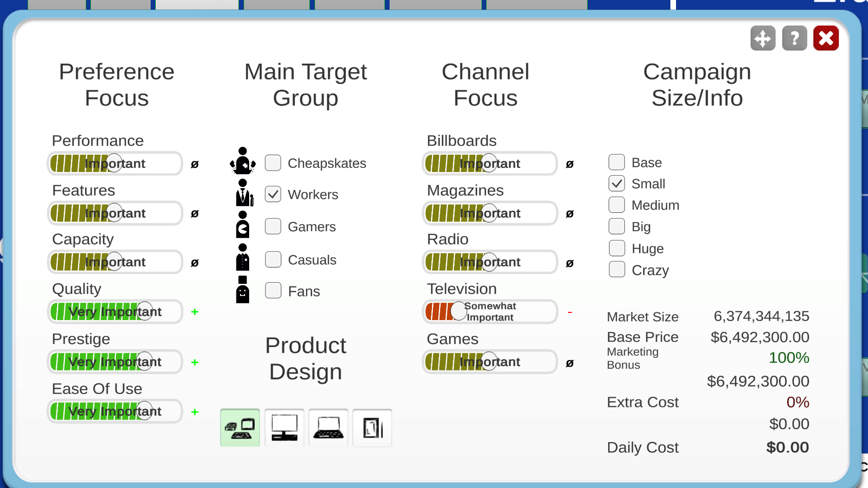Adjust the Quality importance slider

[x=115, y=311]
